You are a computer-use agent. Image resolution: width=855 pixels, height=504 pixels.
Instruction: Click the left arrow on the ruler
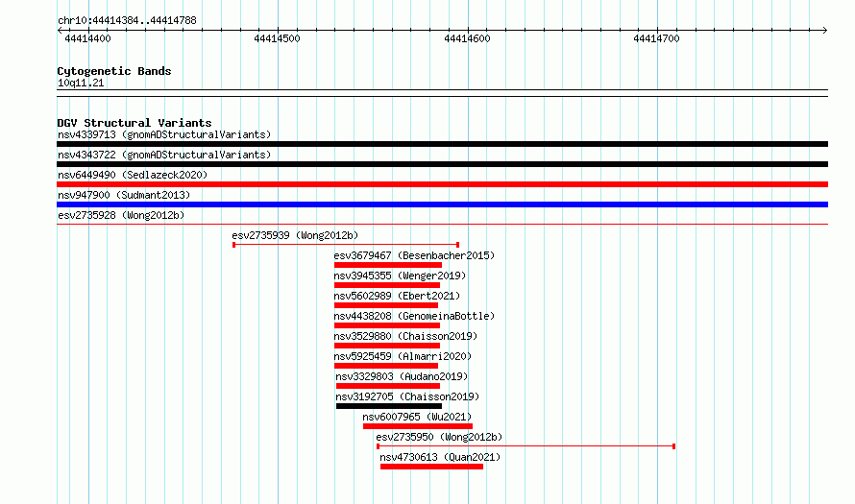click(60, 31)
